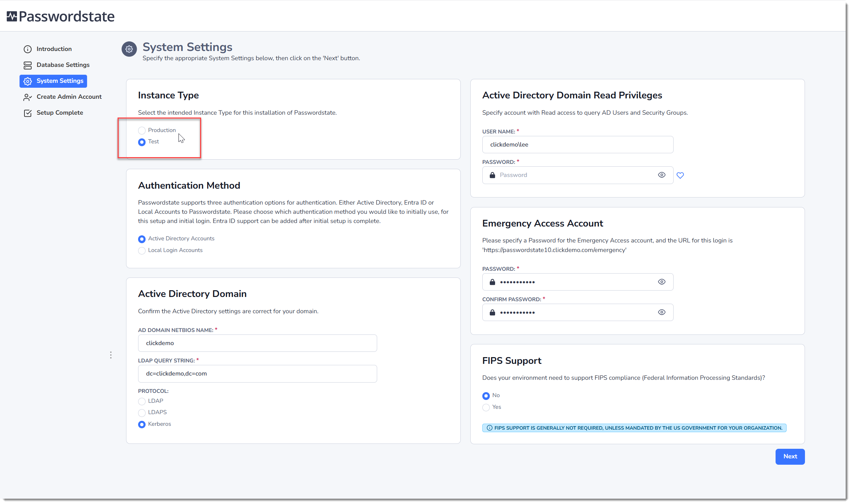Reveal the Confirm Password value via eye icon
This screenshot has width=851, height=504.
tap(662, 312)
